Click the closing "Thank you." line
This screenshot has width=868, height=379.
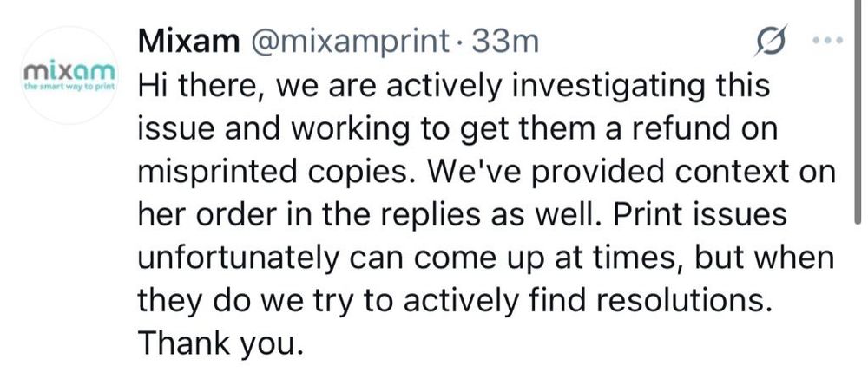coord(220,344)
